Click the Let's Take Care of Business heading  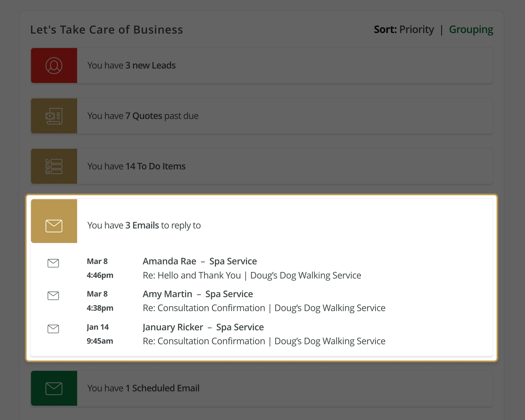(107, 29)
